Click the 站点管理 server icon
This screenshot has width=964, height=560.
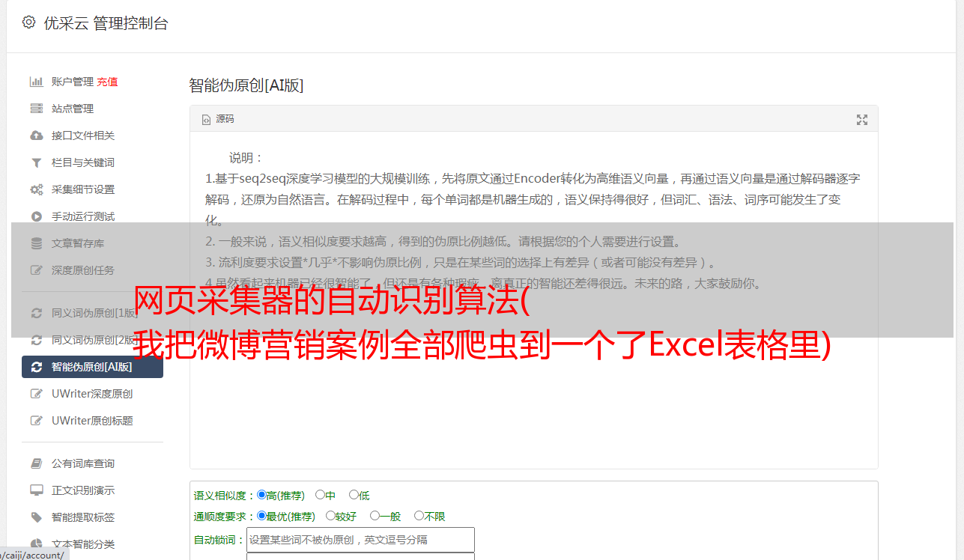(x=36, y=109)
